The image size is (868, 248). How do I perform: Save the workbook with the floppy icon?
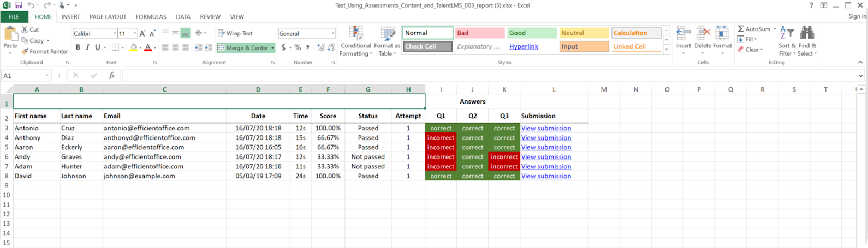19,5
